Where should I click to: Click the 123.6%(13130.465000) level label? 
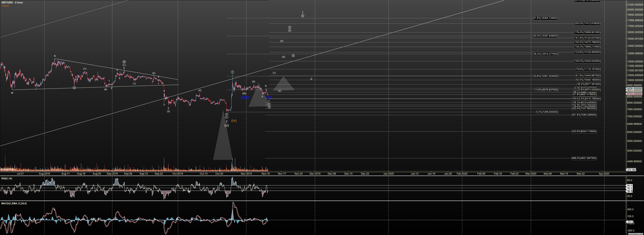click(x=587, y=52)
